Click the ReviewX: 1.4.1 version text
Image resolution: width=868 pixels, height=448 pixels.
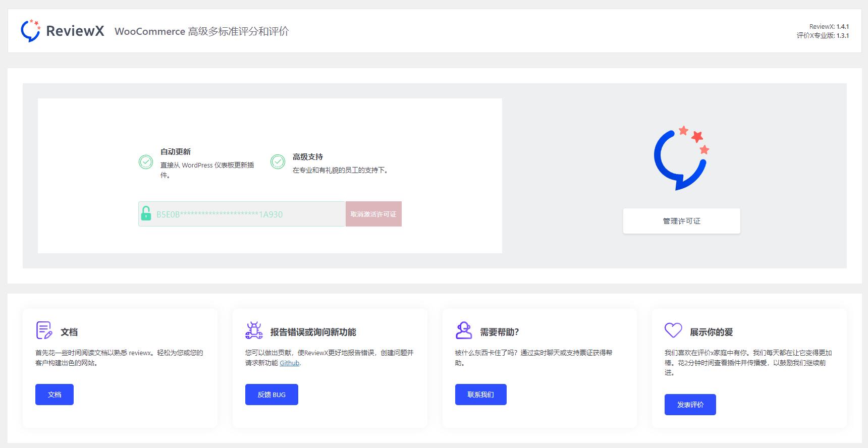829,26
